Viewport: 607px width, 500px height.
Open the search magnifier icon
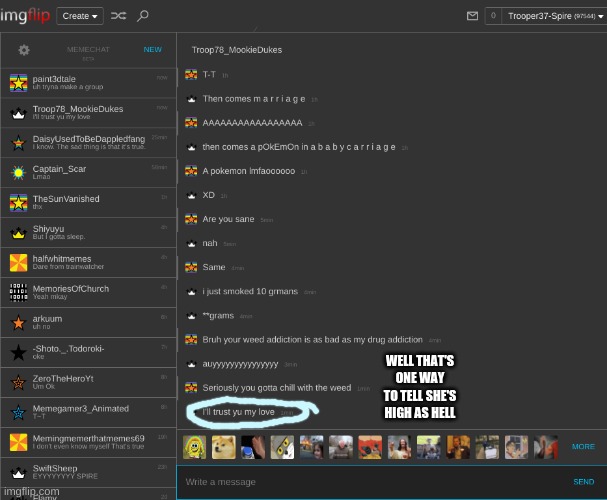[x=143, y=16]
